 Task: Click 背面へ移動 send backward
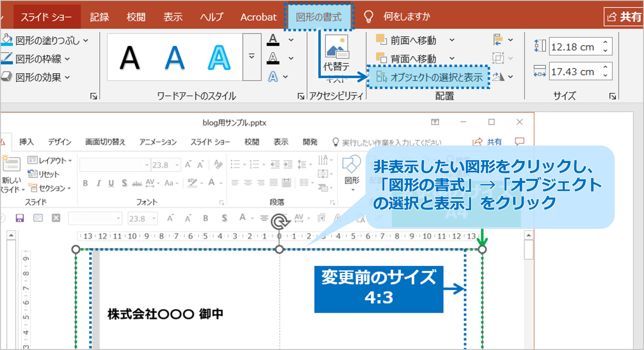tap(407, 59)
